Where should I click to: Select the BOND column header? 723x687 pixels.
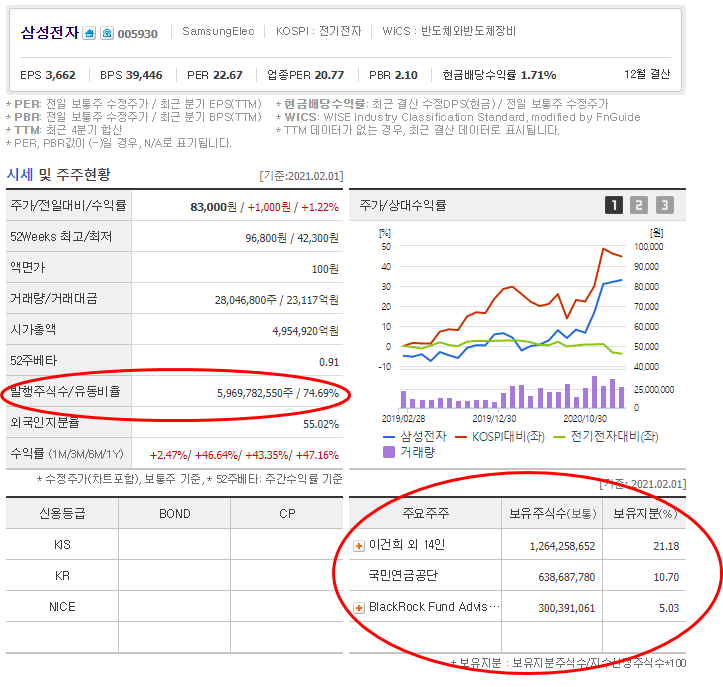tap(175, 514)
